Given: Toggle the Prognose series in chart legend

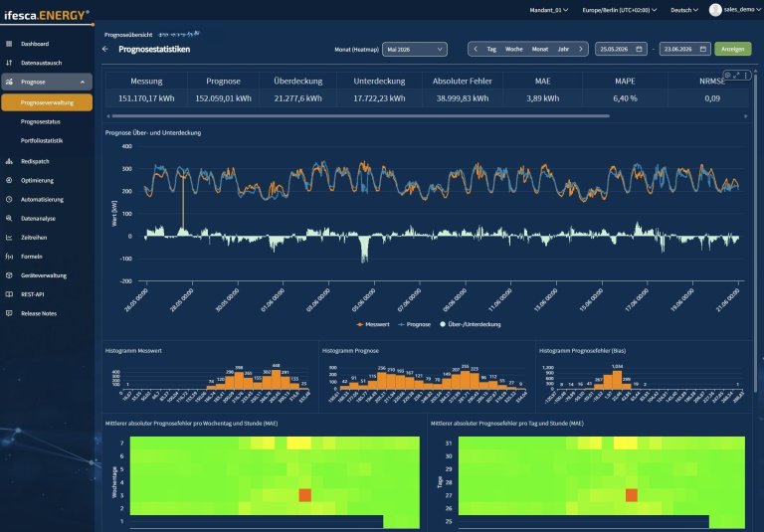Looking at the screenshot, I should pos(415,324).
